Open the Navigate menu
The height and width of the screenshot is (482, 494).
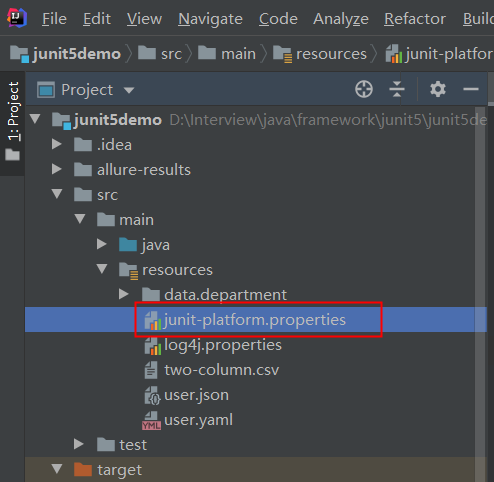[x=210, y=19]
